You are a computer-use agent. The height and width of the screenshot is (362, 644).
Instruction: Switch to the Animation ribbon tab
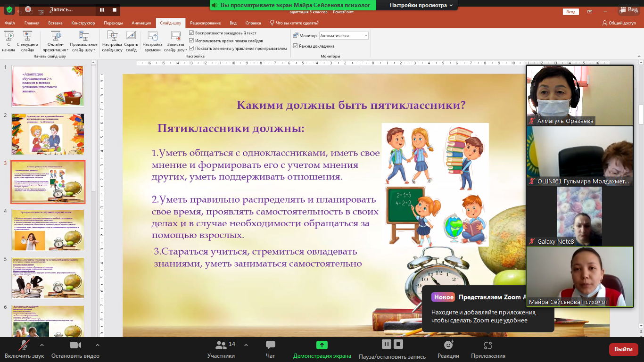pyautogui.click(x=141, y=23)
